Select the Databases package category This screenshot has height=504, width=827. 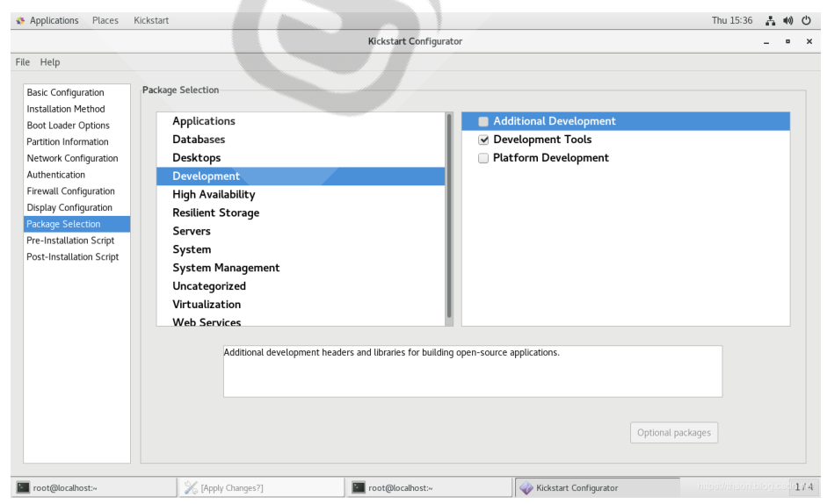[301, 140]
